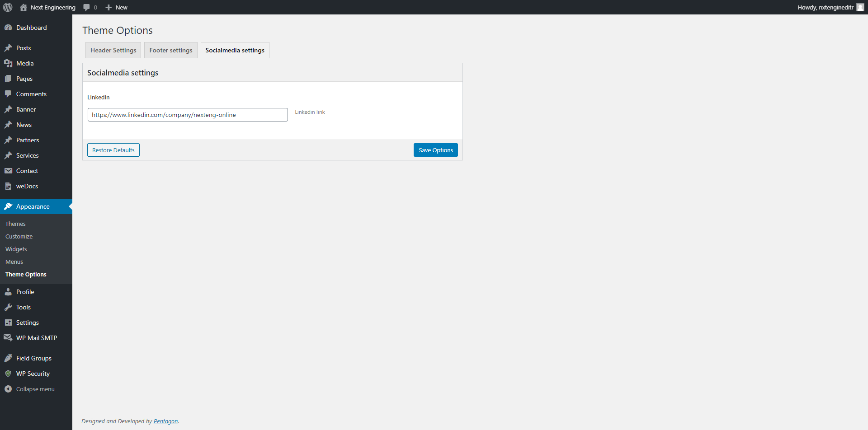Click the Tools wrench icon
The image size is (868, 430).
tap(8, 307)
